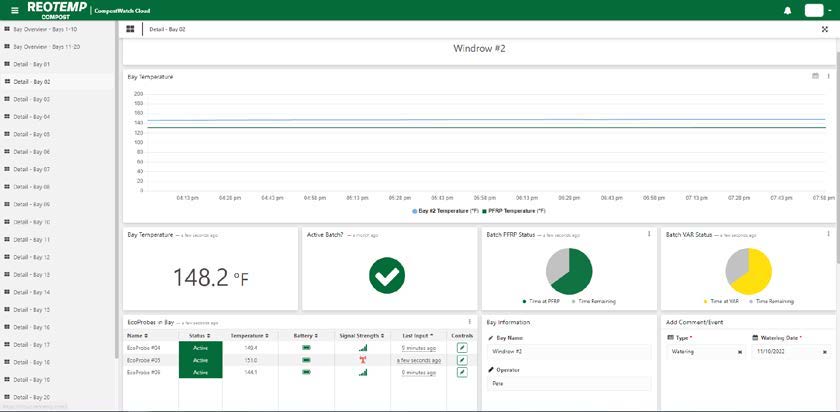Viewport: 840px width, 412px height.
Task: Click the Batch VAR Status pie chart
Action: (x=748, y=271)
